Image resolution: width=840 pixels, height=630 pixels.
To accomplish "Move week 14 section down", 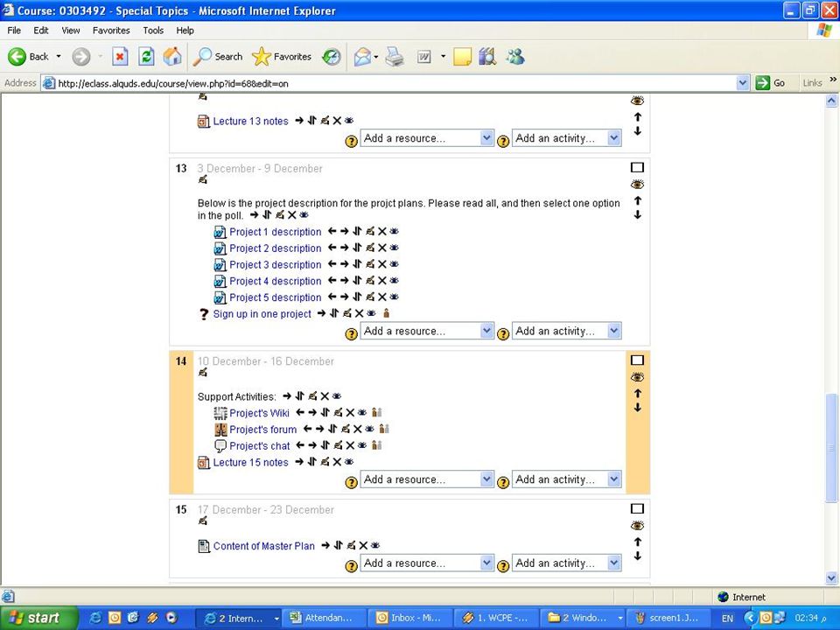I will coord(638,408).
